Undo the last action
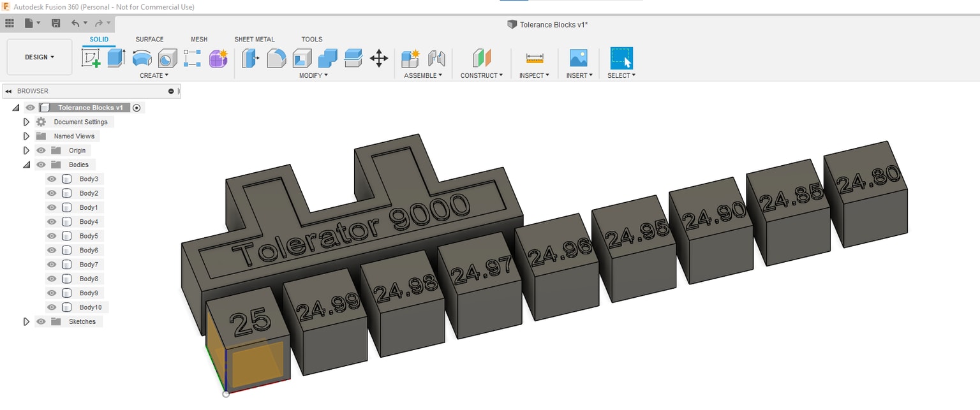The height and width of the screenshot is (410, 980). coord(75,23)
